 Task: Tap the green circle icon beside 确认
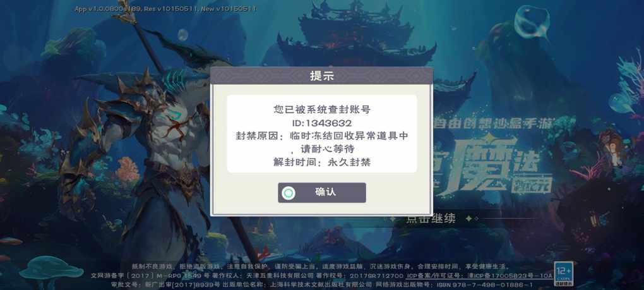pyautogui.click(x=289, y=193)
